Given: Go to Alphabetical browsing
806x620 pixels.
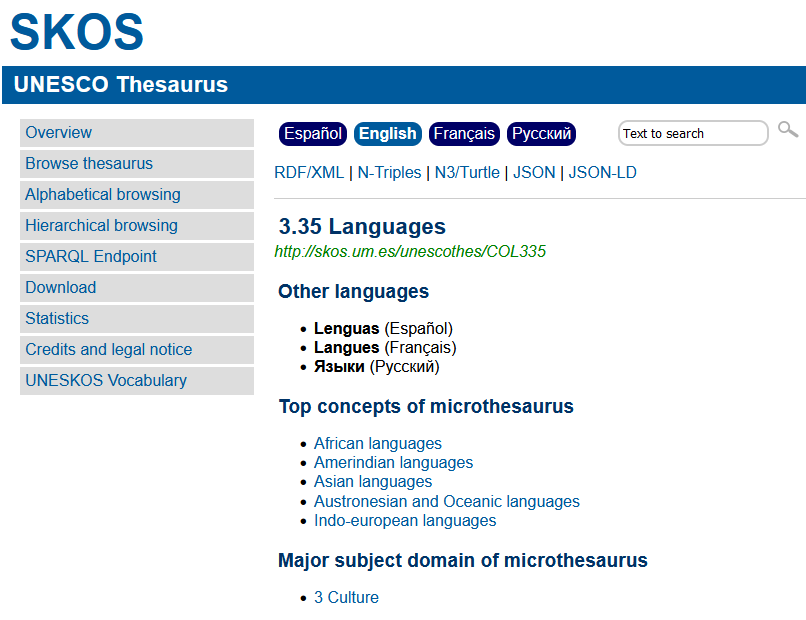Looking at the screenshot, I should (x=137, y=194).
